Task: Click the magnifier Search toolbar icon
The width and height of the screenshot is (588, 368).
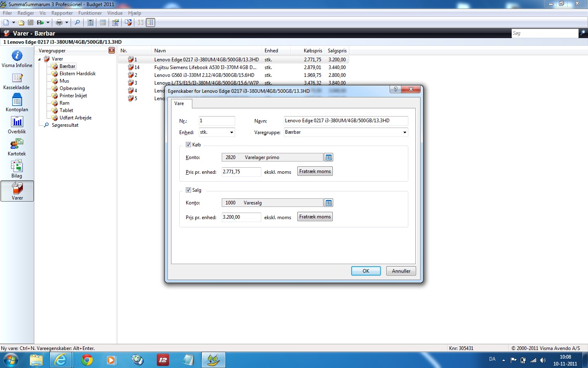Action: click(77, 22)
